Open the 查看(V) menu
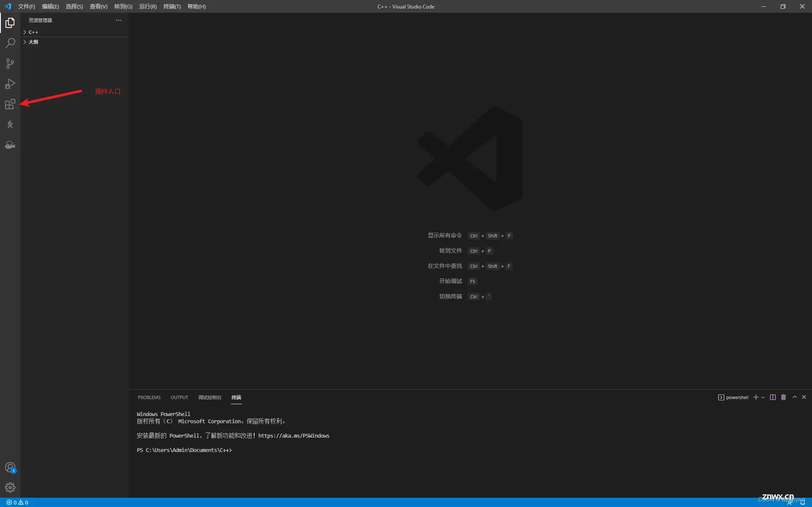 point(98,6)
